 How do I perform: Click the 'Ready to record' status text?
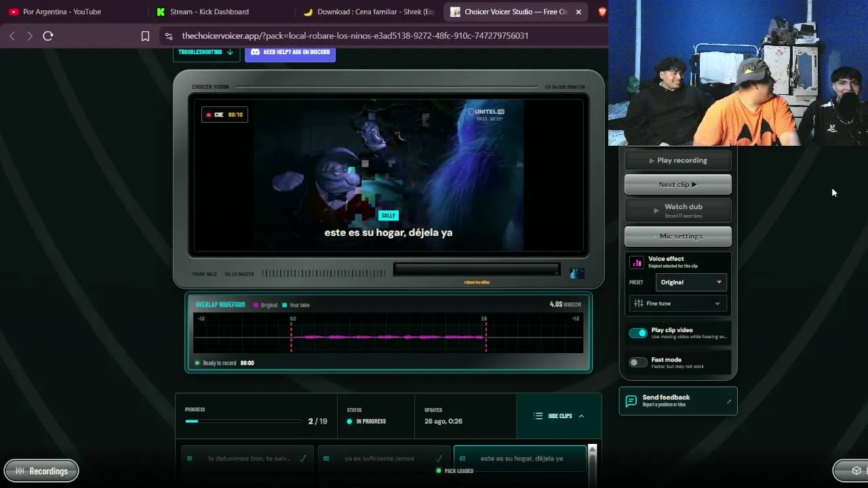pos(220,363)
